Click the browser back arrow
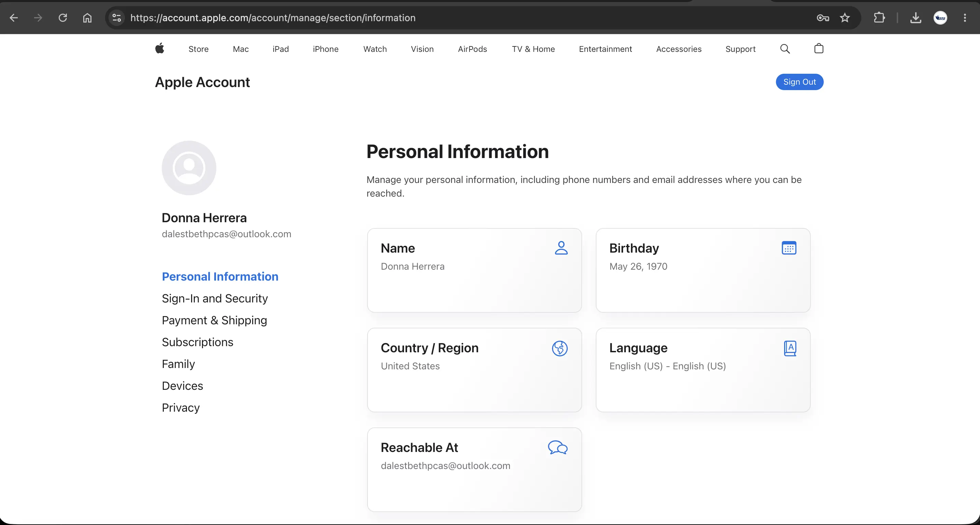The width and height of the screenshot is (980, 525). point(14,18)
